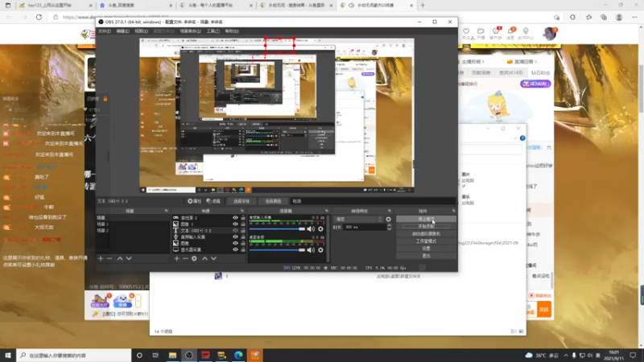Adjust volume slider of first mixer channel
This screenshot has height=362, width=644.
click(277, 229)
